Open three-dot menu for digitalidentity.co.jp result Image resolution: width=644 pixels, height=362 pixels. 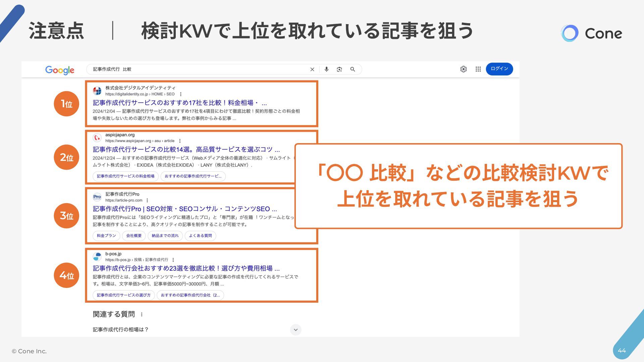click(x=181, y=94)
